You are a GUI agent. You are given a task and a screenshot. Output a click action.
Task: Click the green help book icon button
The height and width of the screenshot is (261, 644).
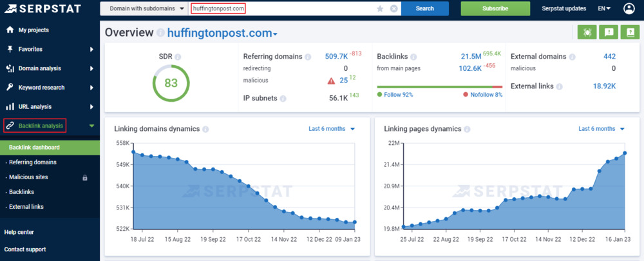point(630,32)
